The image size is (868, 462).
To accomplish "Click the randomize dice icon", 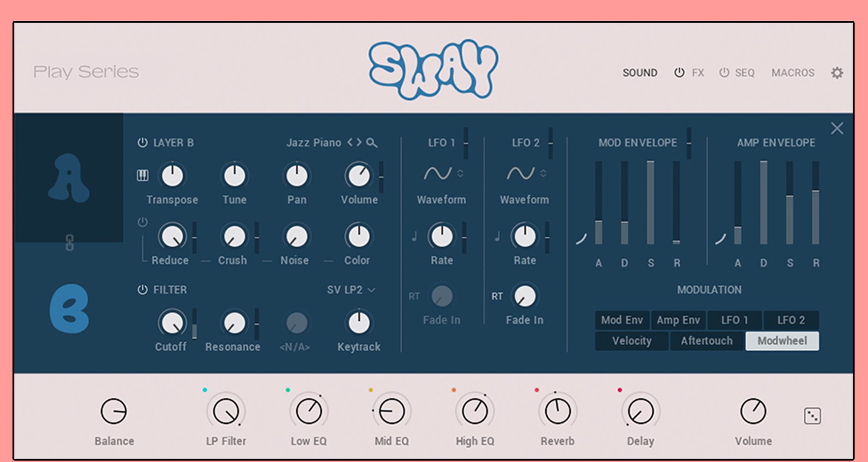I will 812,416.
